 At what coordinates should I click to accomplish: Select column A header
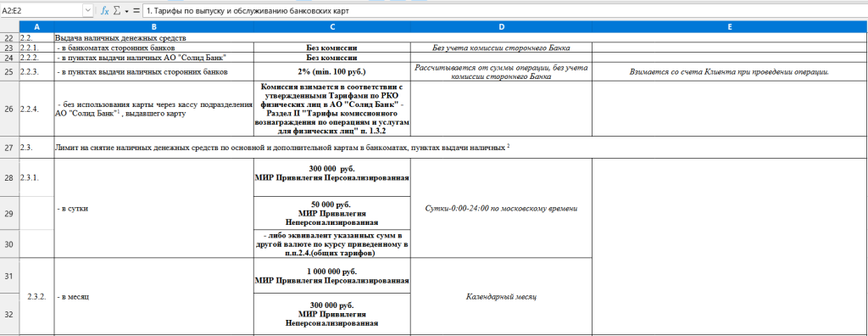(x=36, y=27)
